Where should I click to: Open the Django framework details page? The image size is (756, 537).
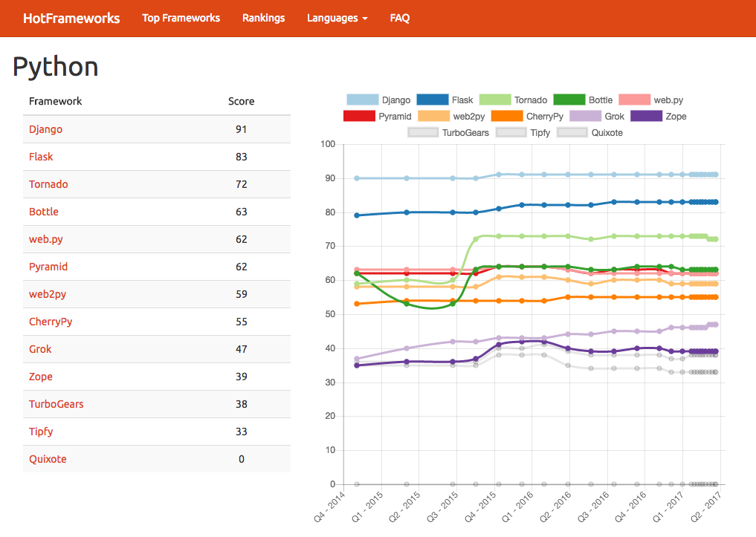pyautogui.click(x=45, y=128)
